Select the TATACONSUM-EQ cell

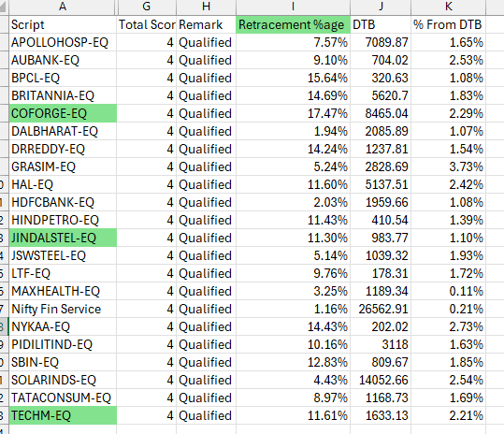63,398
